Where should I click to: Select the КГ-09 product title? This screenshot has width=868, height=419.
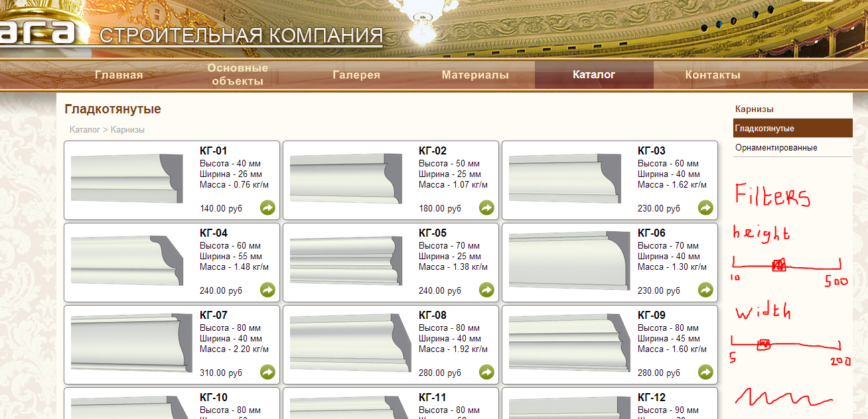652,315
